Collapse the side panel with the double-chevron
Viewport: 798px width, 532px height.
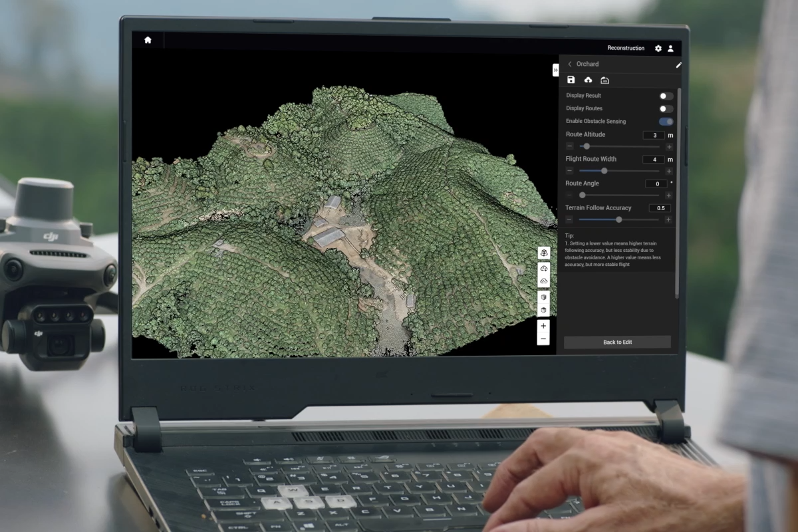pos(555,70)
